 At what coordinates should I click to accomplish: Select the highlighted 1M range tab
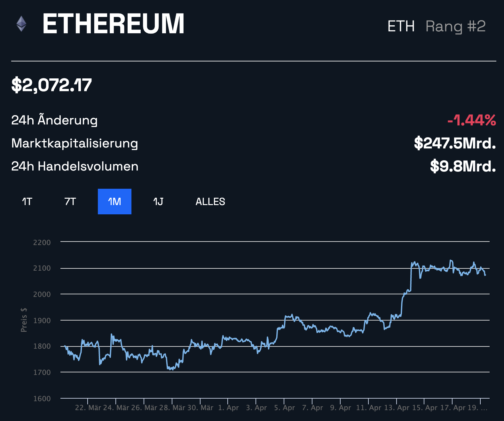click(x=114, y=202)
